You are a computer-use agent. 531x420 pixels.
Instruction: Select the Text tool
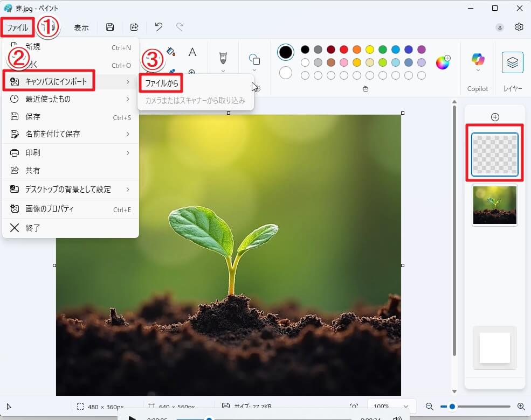tap(192, 52)
